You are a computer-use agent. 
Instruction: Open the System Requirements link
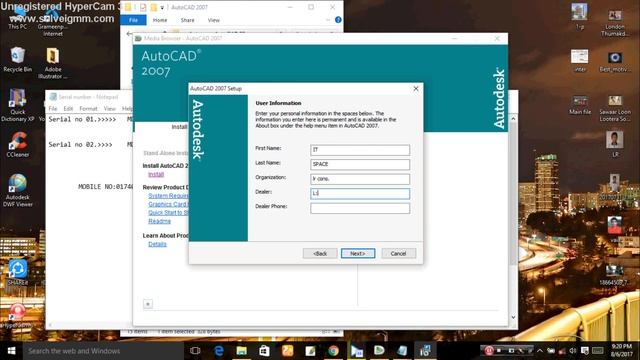168,196
